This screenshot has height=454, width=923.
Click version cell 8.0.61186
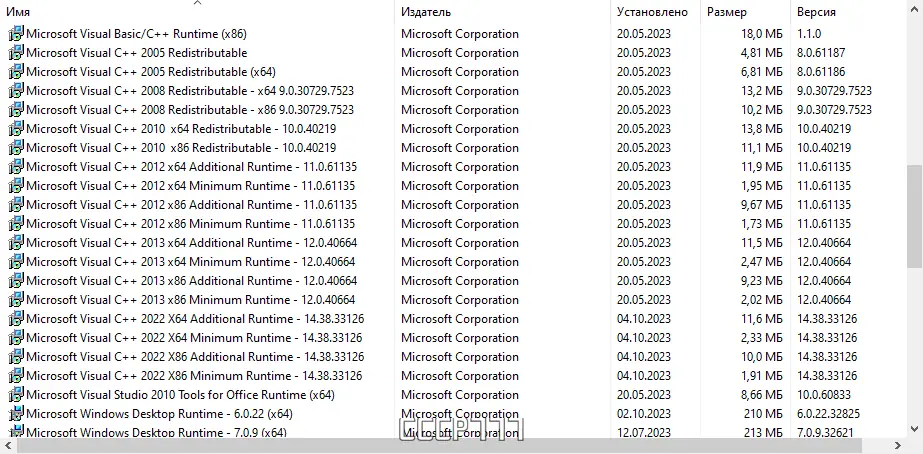point(821,72)
